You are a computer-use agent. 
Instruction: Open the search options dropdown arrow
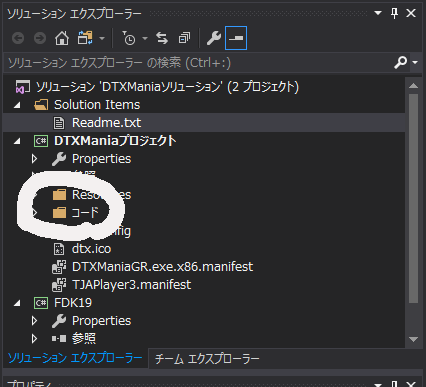click(415, 62)
